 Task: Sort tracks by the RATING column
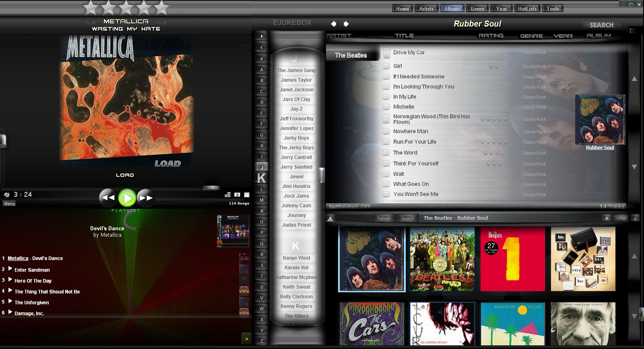[x=491, y=35]
